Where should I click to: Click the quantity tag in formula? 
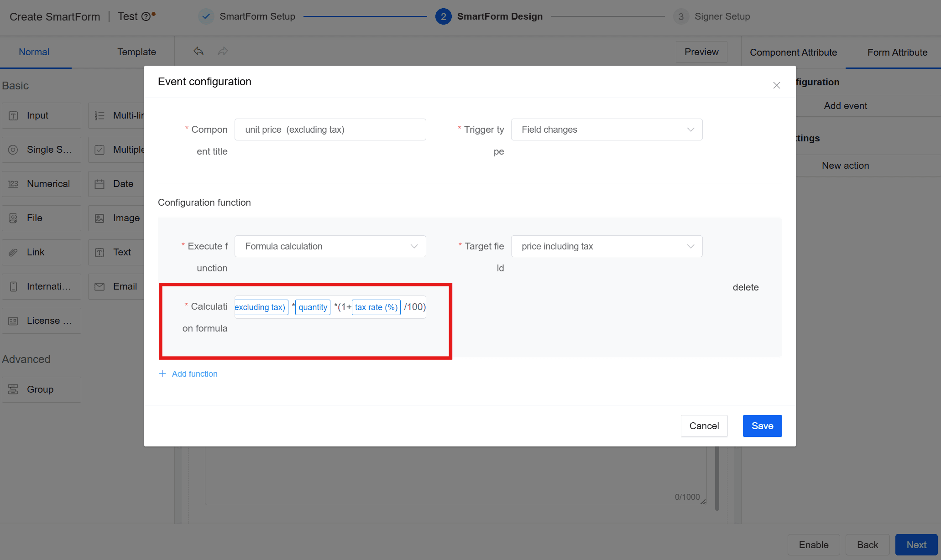point(313,307)
